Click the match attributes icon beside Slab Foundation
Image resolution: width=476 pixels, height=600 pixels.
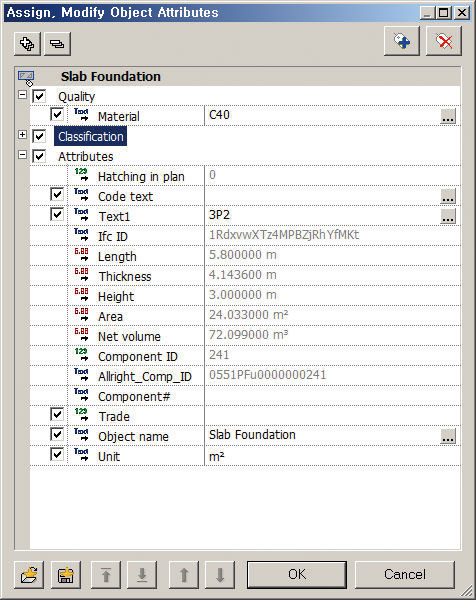(26, 78)
